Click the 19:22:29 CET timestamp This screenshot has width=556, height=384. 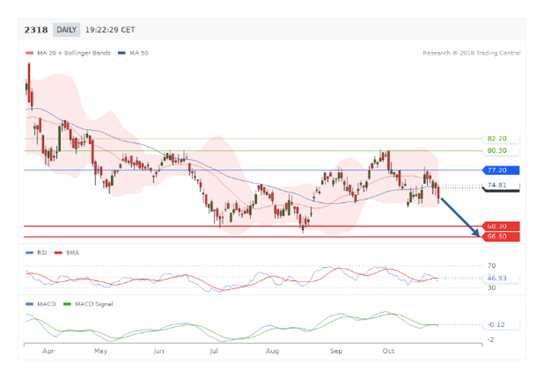click(x=110, y=30)
